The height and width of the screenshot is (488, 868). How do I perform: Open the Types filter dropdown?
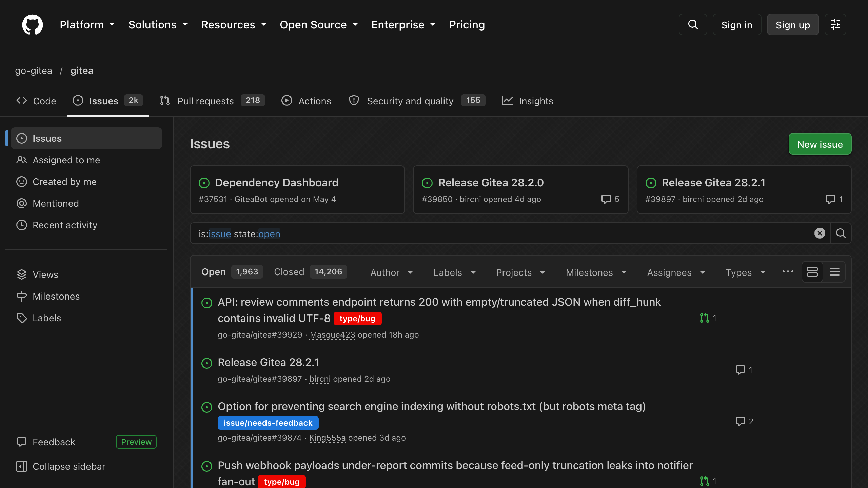tap(746, 272)
